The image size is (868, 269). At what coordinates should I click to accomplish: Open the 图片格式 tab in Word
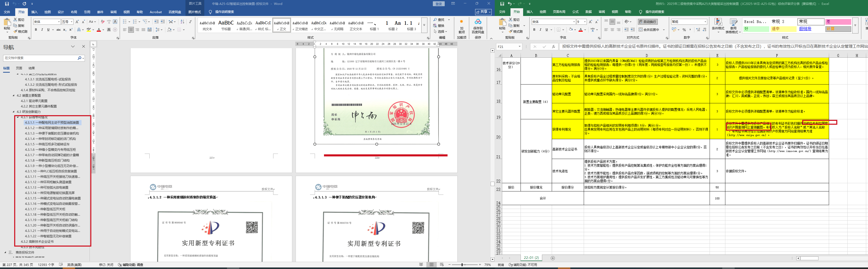[x=194, y=12]
